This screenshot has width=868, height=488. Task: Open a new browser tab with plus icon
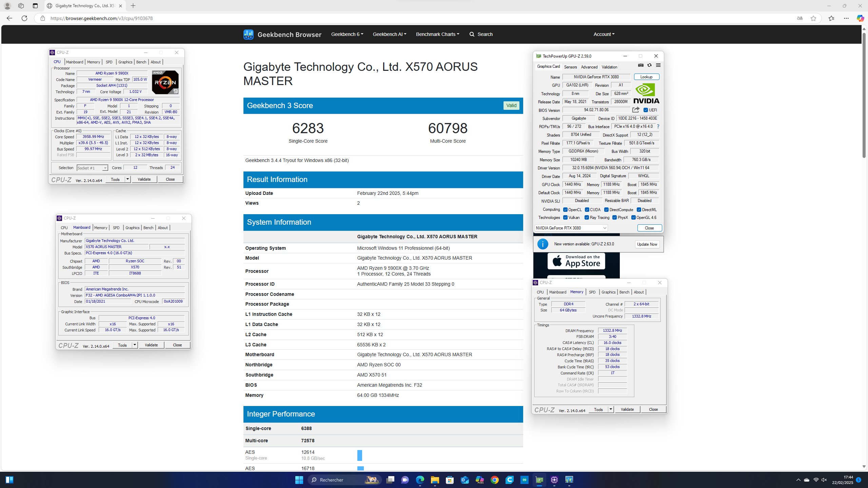coord(133,6)
